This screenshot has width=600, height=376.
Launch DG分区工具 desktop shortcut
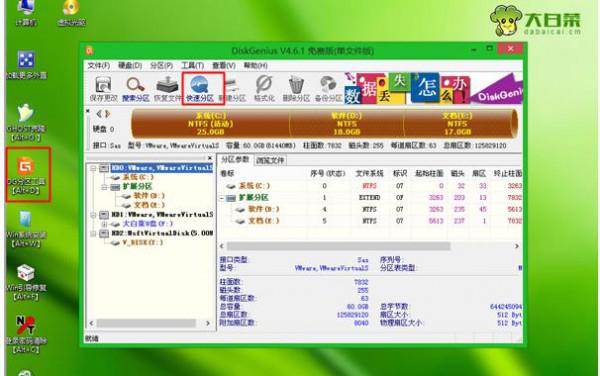pos(27,174)
